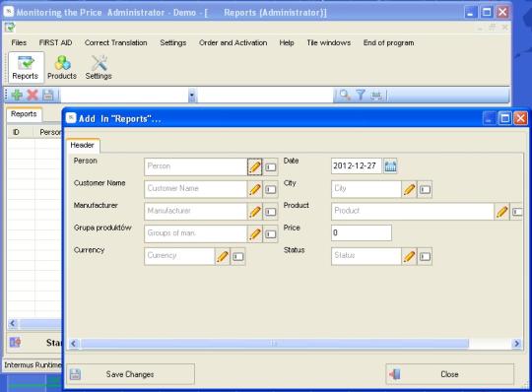532x392 pixels.
Task: Click into the Customer Name field
Action: click(x=196, y=189)
